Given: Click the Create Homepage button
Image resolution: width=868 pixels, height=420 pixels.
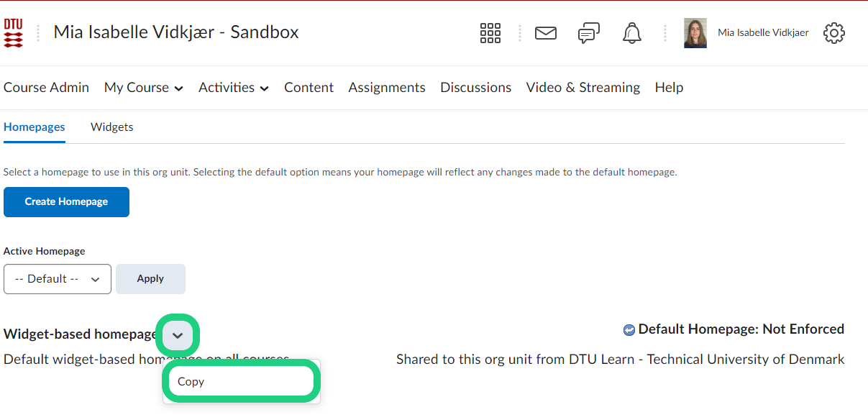Looking at the screenshot, I should pos(66,202).
